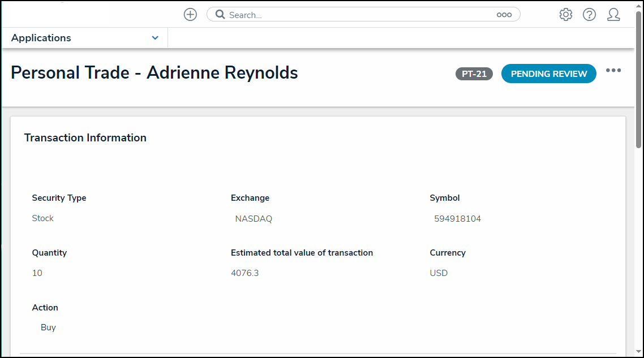Open advanced search via the three-dot icon
The image size is (644, 358).
coord(504,15)
